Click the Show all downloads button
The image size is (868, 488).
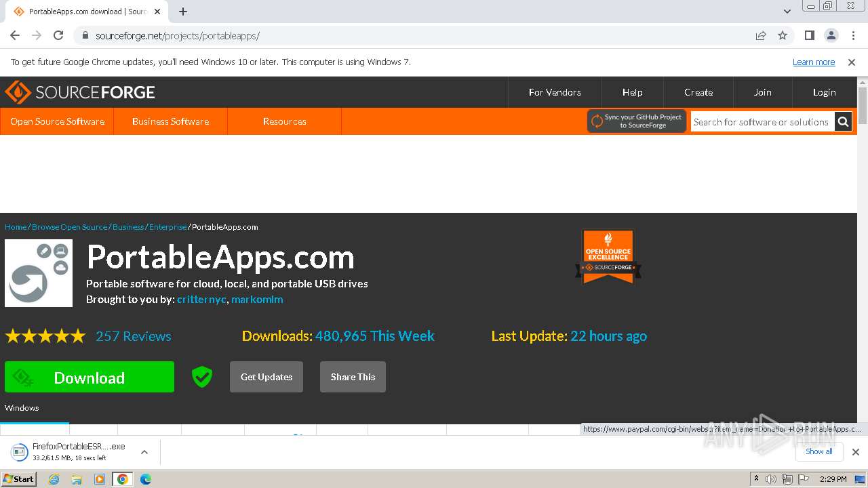818,452
